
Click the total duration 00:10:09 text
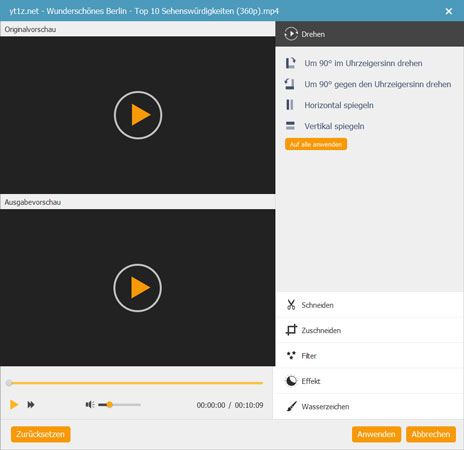pos(249,405)
